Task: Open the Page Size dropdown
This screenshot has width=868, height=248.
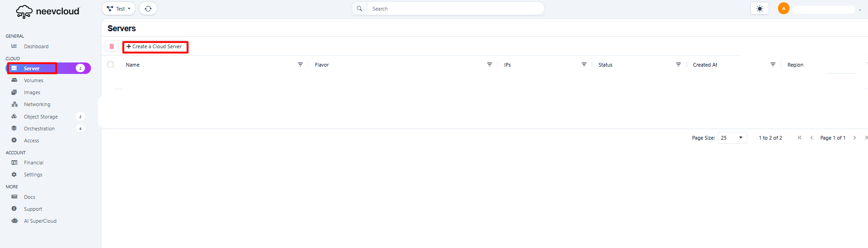Action: 732,138
